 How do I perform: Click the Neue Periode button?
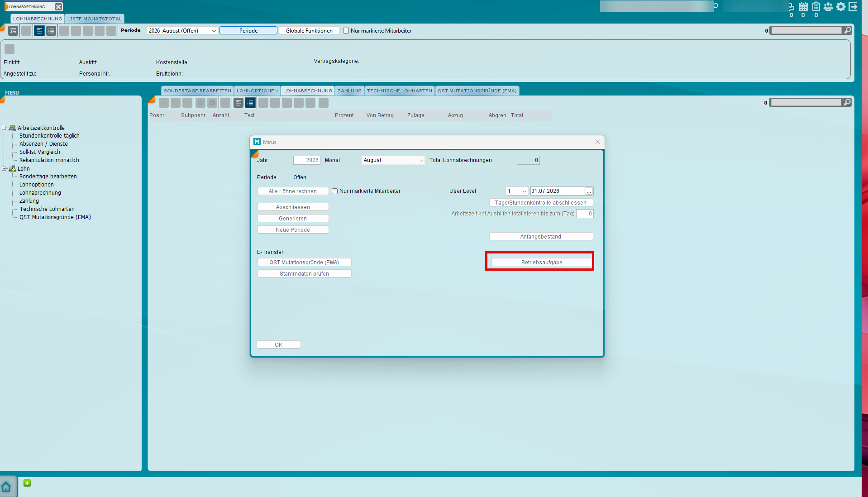click(293, 229)
